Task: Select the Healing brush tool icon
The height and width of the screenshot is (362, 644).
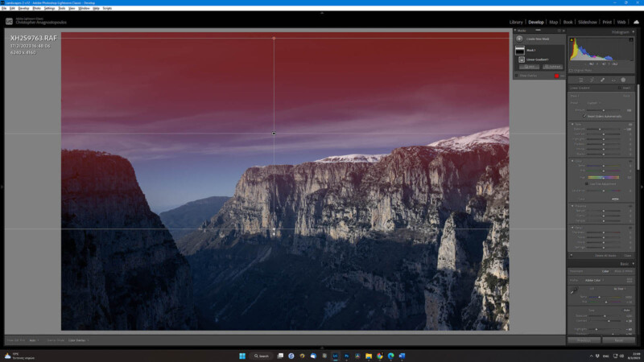Action: point(601,80)
